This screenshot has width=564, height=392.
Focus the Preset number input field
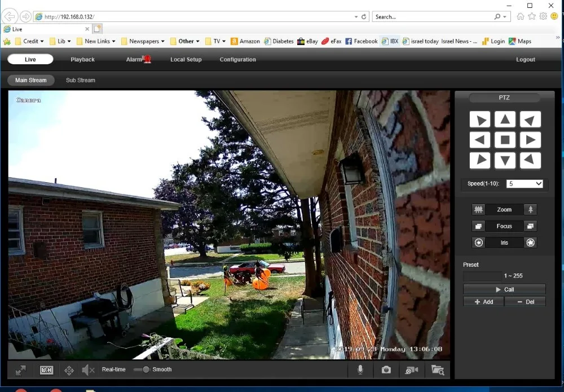click(482, 276)
